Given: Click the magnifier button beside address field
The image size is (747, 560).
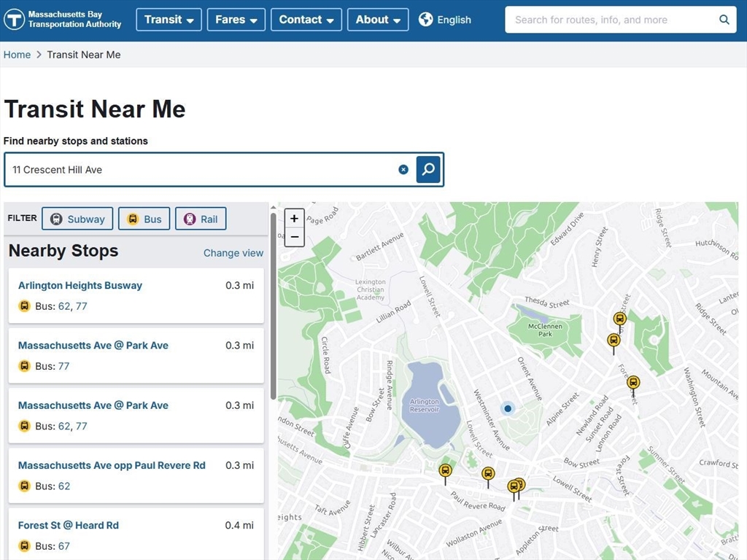Looking at the screenshot, I should 427,169.
